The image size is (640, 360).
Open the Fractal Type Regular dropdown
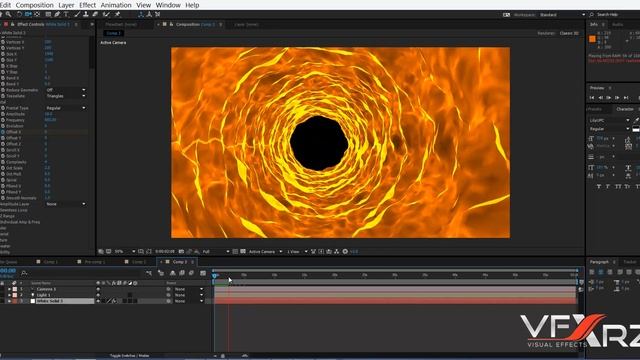pos(65,108)
